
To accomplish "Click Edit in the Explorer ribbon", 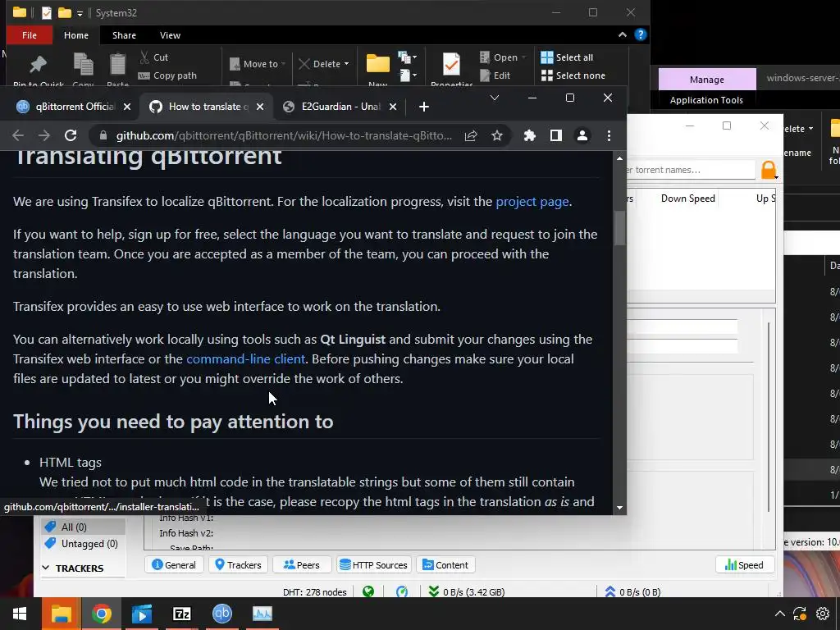I will coord(495,75).
